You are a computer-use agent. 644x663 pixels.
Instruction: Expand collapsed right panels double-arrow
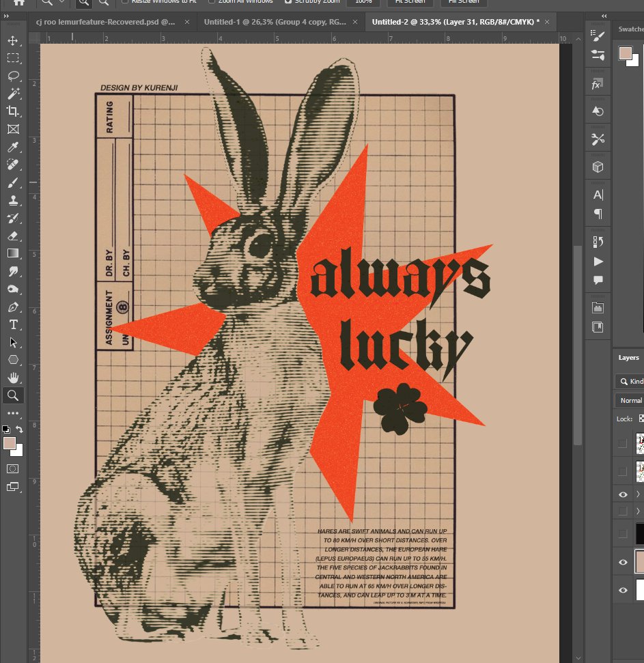[604, 16]
